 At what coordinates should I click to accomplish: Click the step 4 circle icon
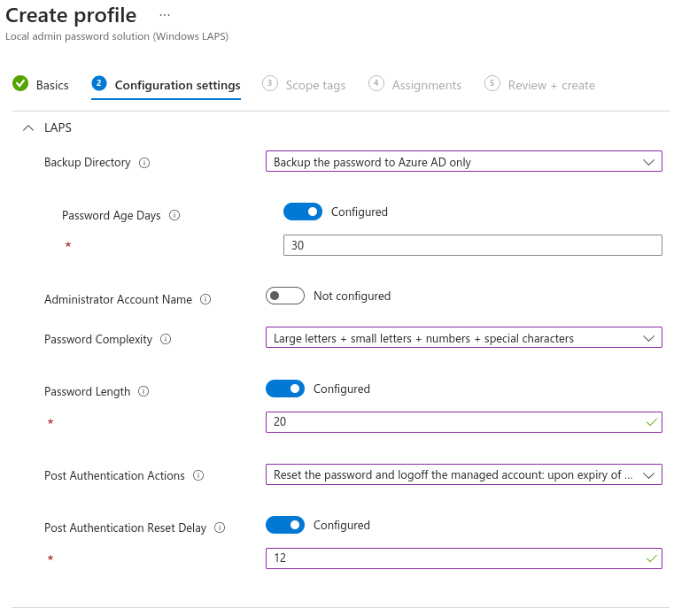pyautogui.click(x=376, y=83)
